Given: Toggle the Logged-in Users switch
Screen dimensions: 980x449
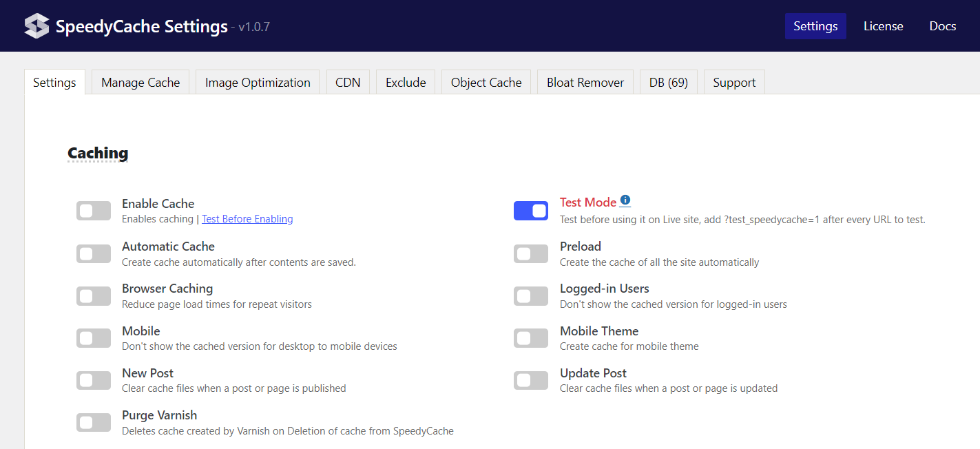Looking at the screenshot, I should pyautogui.click(x=531, y=296).
